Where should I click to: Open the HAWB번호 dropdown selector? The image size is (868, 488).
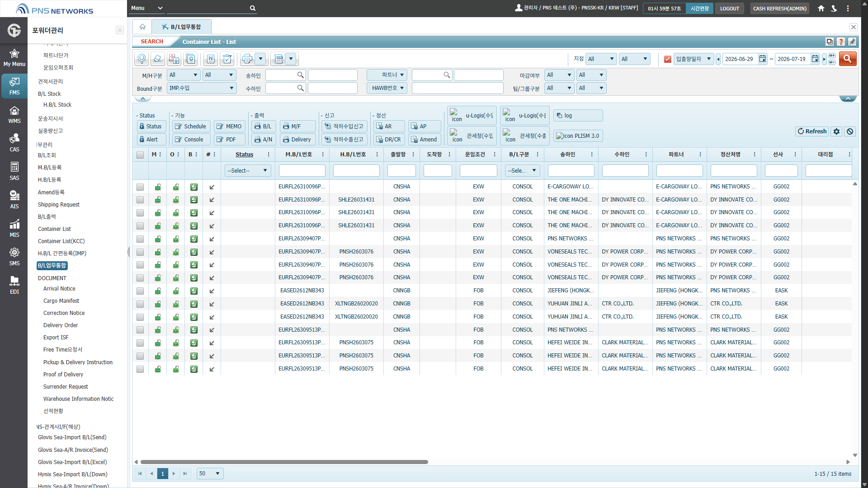[x=387, y=88]
